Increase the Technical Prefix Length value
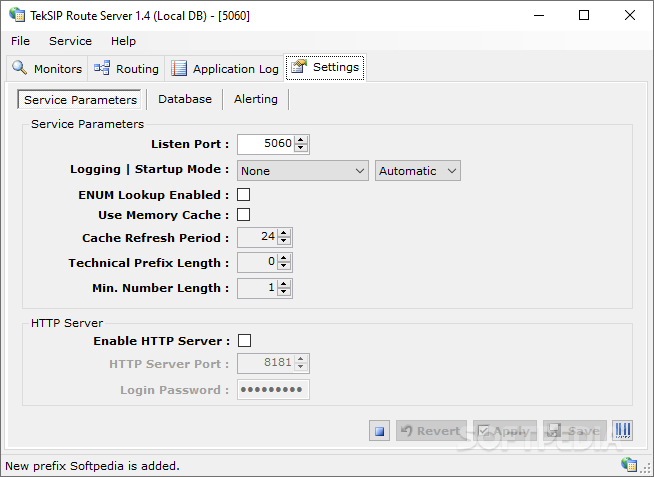Viewport: 654px width, 477px height. (284, 259)
